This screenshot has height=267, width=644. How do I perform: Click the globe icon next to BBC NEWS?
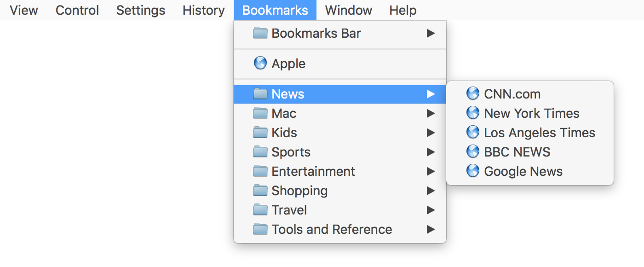[472, 151]
